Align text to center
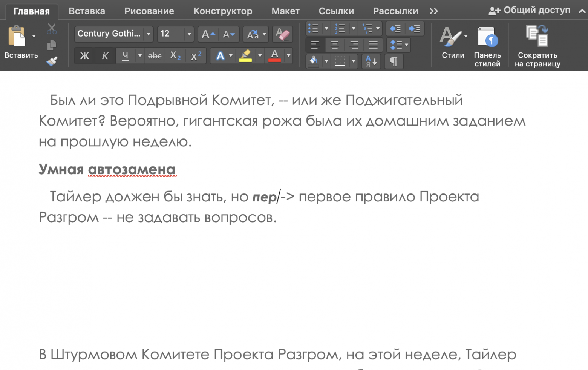Screen dimensions: 588x370 point(334,45)
